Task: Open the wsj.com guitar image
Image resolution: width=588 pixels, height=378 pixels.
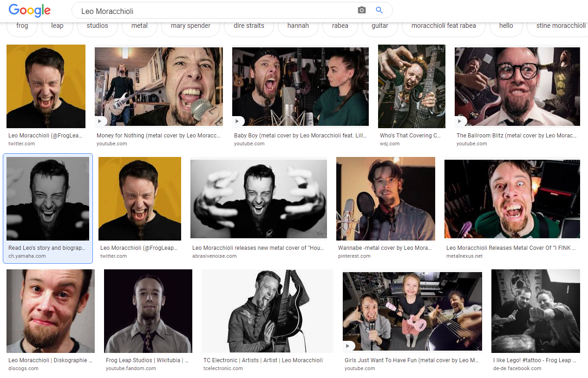Action: pyautogui.click(x=412, y=86)
